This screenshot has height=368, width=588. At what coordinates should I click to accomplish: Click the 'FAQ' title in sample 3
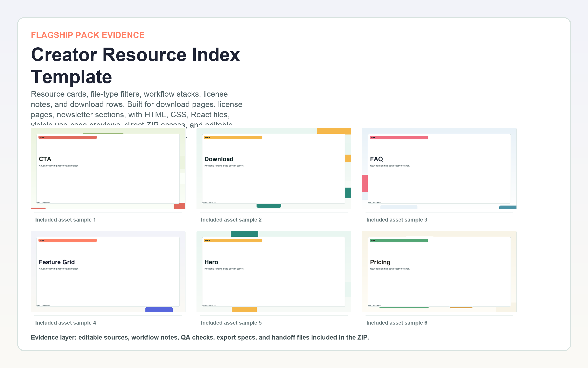click(x=376, y=159)
